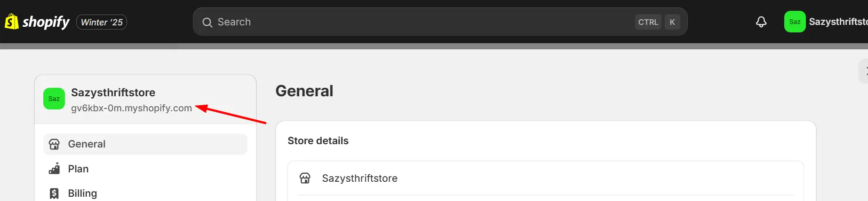Go to the Plan settings page
The height and width of the screenshot is (201, 868).
tap(78, 169)
